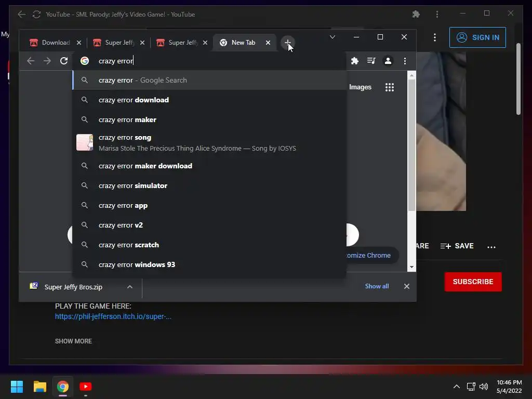Show hidden system tray icons
This screenshot has width=532, height=399.
tap(457, 387)
